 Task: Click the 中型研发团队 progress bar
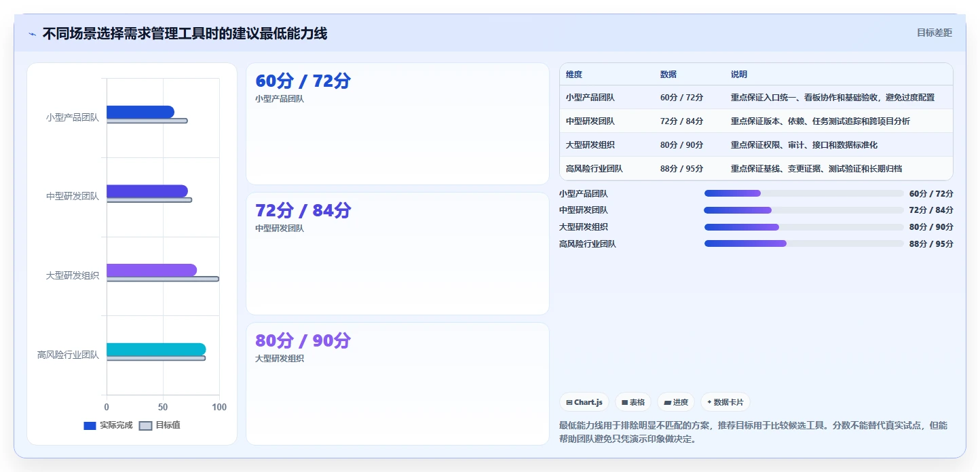point(804,210)
